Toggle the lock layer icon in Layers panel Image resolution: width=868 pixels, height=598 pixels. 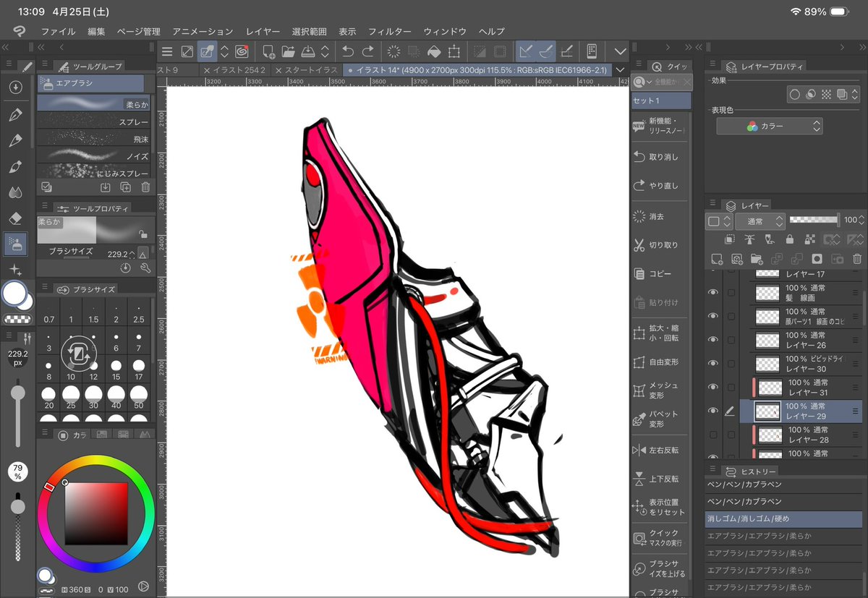[x=790, y=239]
